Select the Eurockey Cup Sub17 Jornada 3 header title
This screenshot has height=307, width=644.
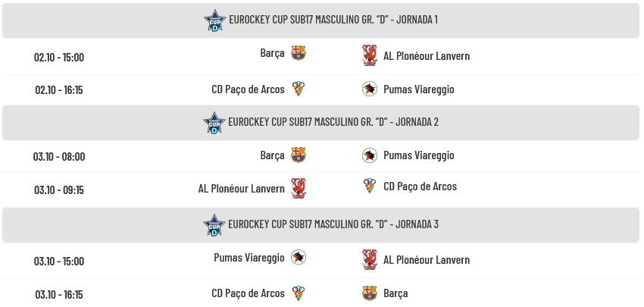pyautogui.click(x=333, y=224)
